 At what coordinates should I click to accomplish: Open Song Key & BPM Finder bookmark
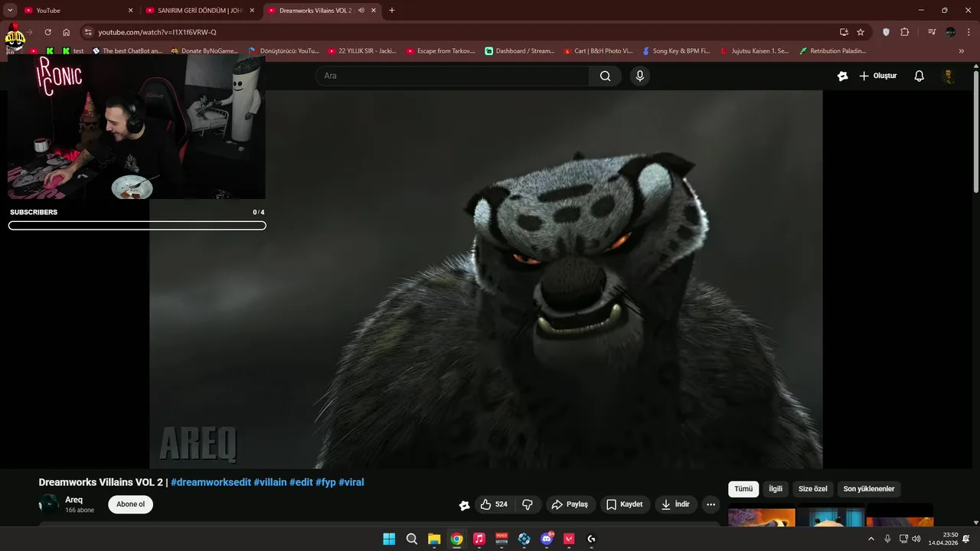pos(676,51)
